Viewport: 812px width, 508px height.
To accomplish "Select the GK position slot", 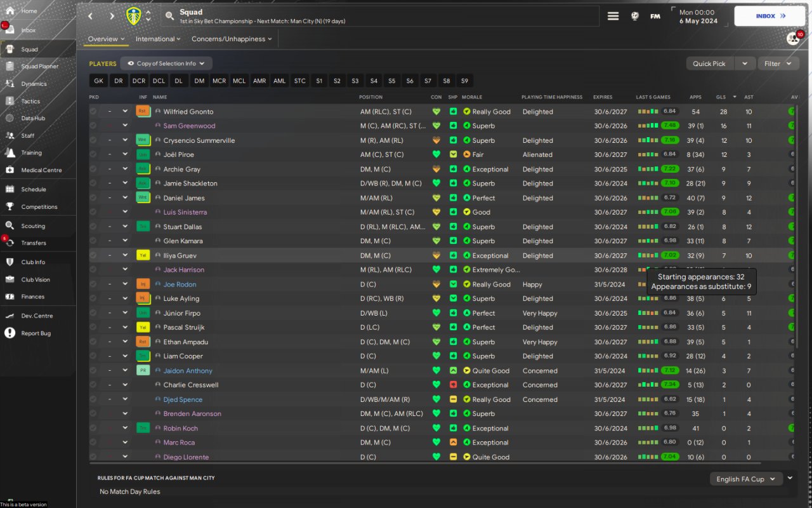I will [x=98, y=81].
